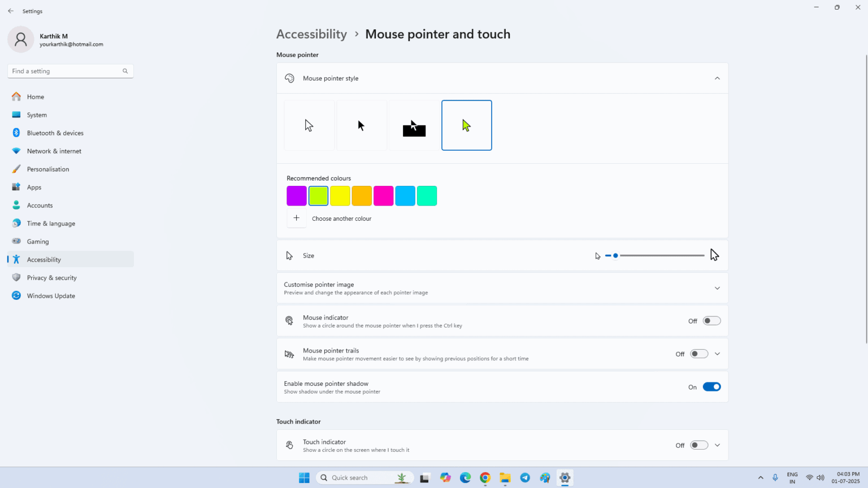Expand Customise pointer image
Viewport: 868px width, 488px height.
pyautogui.click(x=717, y=288)
